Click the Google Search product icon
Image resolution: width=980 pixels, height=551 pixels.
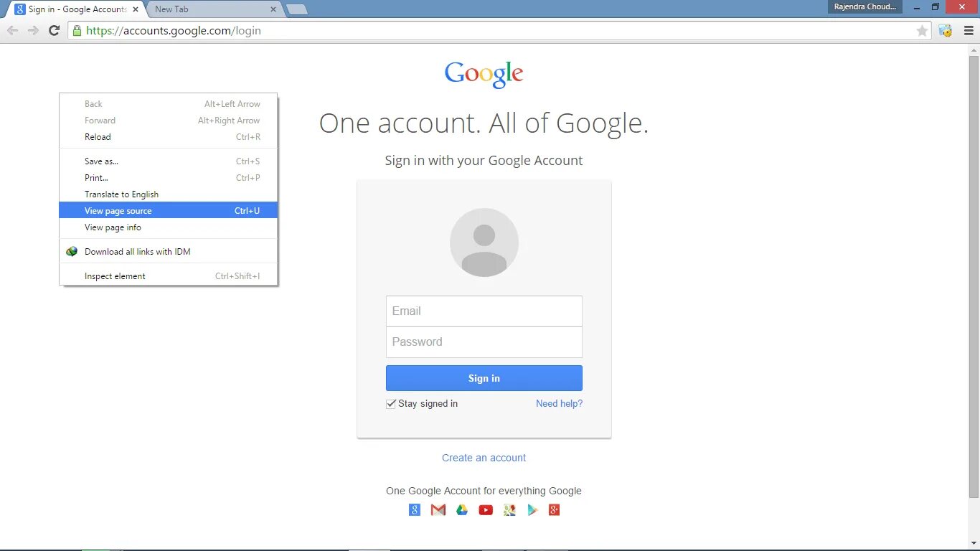coord(415,510)
